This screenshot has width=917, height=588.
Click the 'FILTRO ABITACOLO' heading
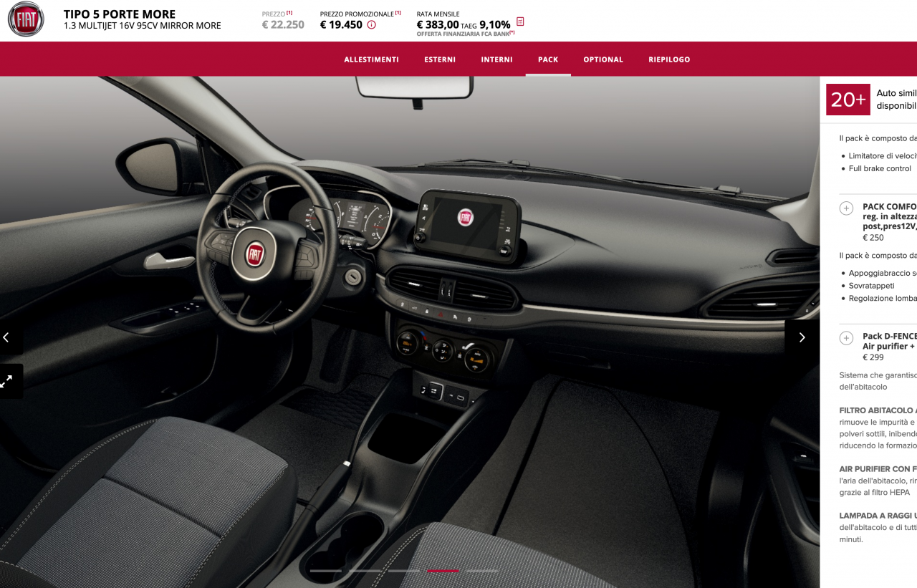point(878,410)
